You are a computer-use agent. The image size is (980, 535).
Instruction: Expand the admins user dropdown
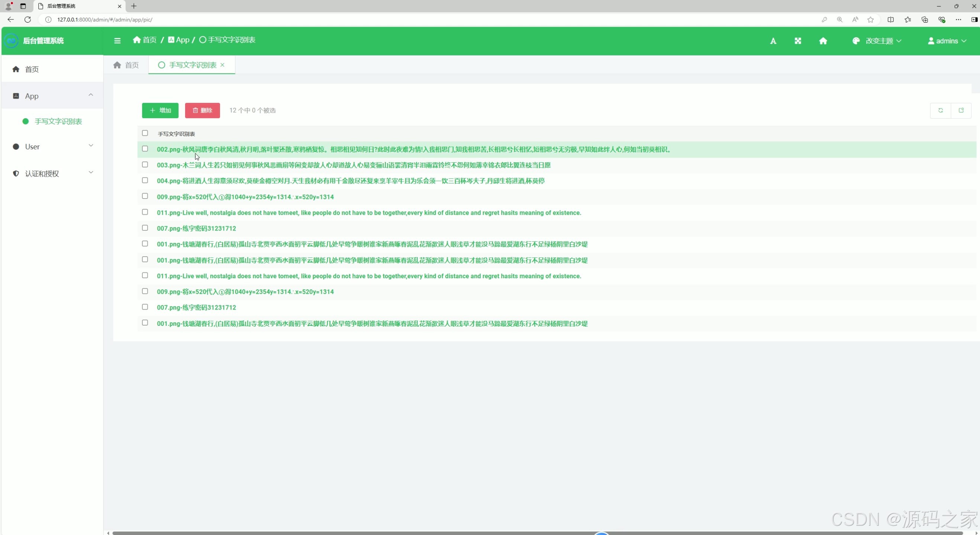point(947,41)
